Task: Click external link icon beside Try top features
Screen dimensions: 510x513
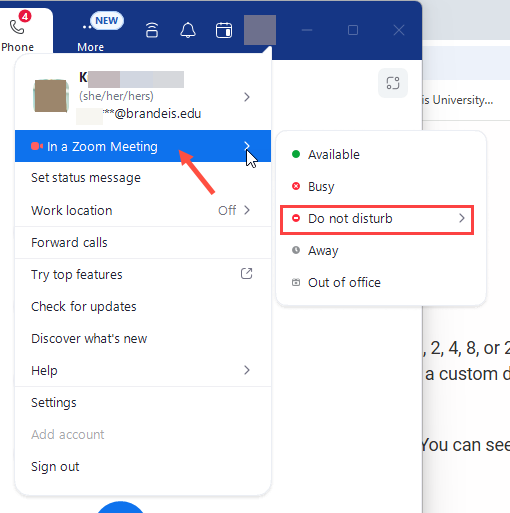Action: (x=246, y=274)
